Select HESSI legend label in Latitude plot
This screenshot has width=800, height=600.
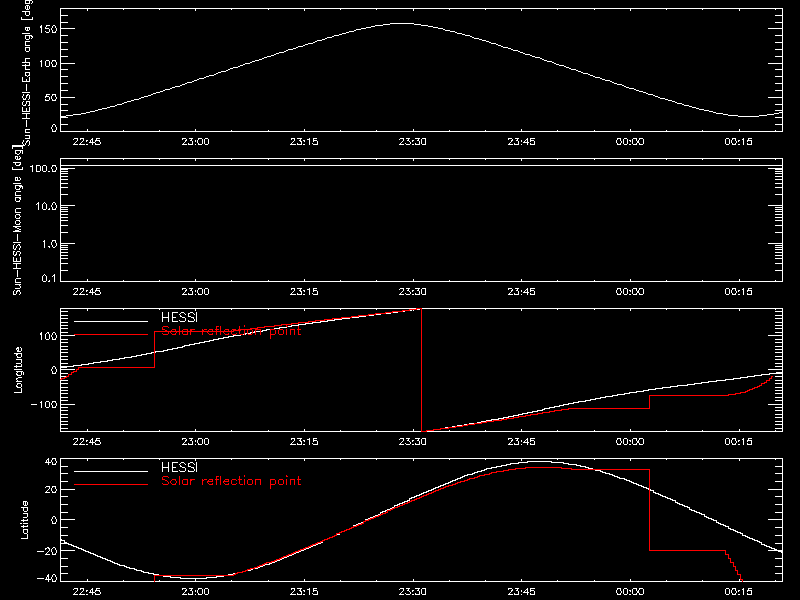click(179, 467)
